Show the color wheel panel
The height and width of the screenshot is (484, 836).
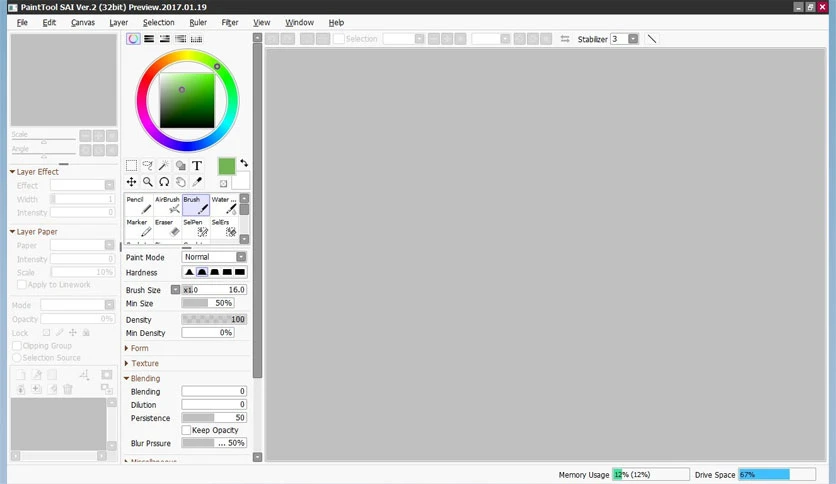[133, 39]
